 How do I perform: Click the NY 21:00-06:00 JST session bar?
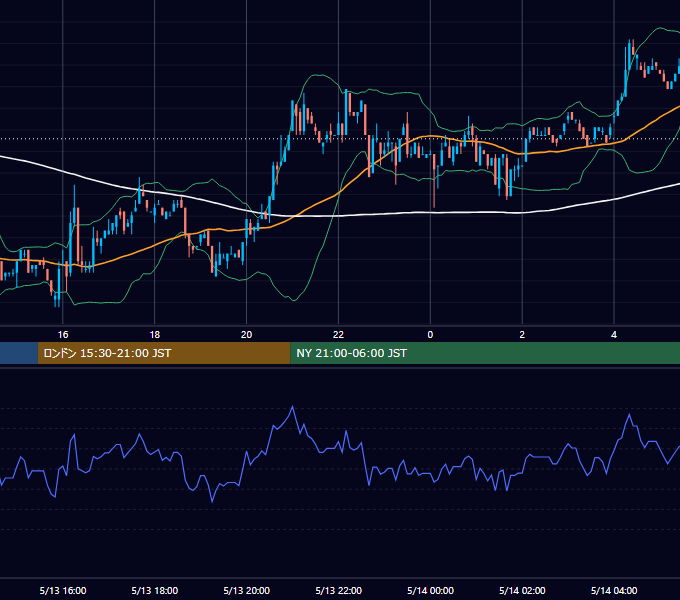[485, 353]
